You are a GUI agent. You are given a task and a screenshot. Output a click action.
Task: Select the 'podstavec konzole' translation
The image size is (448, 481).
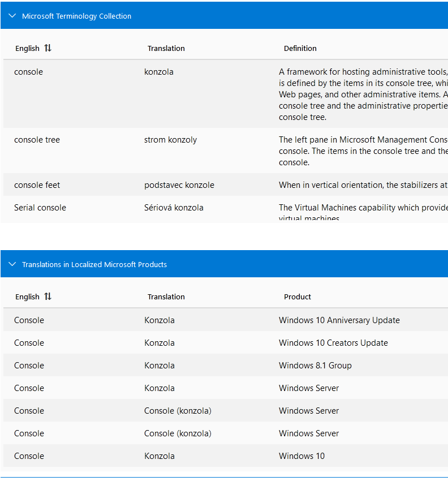(x=179, y=185)
